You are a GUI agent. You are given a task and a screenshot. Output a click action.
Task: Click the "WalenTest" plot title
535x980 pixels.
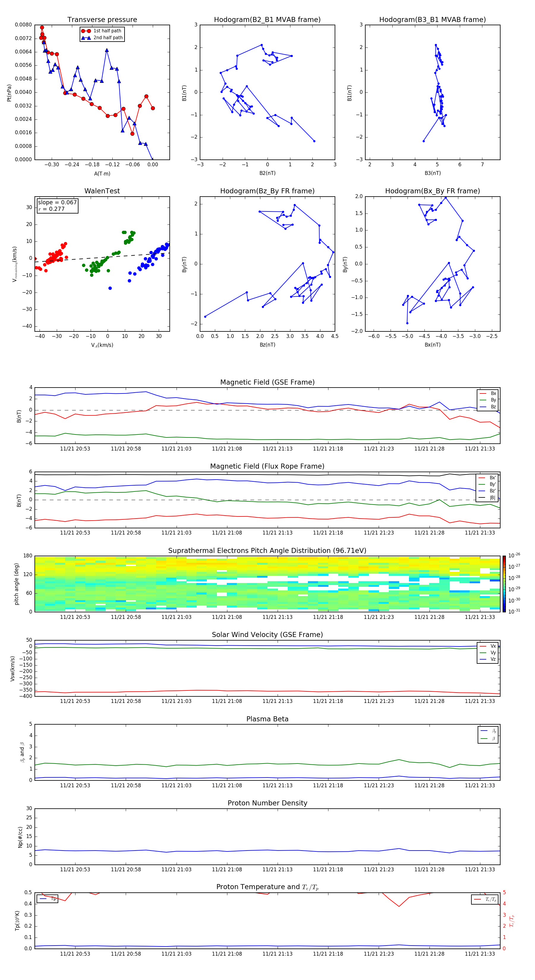102,191
